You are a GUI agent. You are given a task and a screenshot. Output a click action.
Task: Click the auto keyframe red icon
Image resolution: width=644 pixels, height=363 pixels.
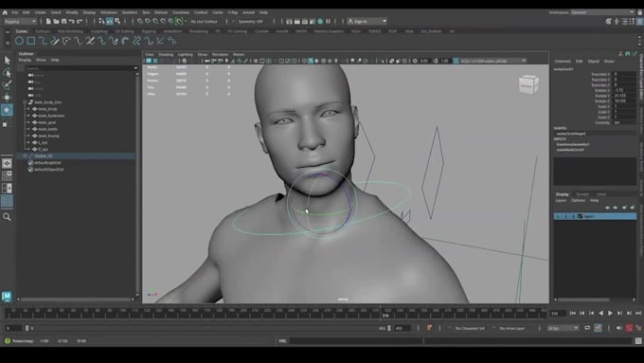[629, 328]
